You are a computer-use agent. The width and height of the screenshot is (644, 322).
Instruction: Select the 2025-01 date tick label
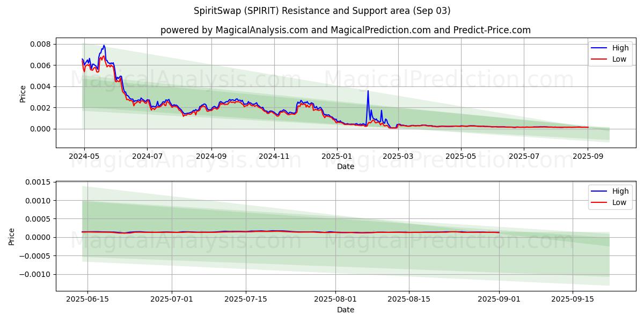[x=337, y=157]
